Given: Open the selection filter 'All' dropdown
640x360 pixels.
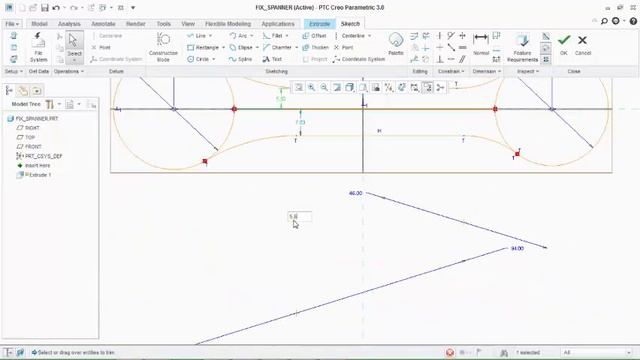Looking at the screenshot, I should click(x=597, y=352).
